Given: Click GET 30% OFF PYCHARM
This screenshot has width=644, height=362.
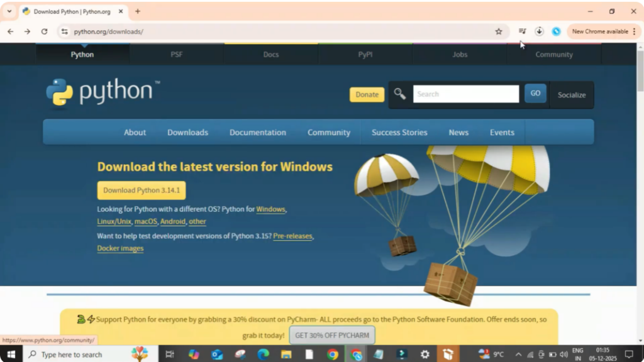Looking at the screenshot, I should (x=331, y=335).
